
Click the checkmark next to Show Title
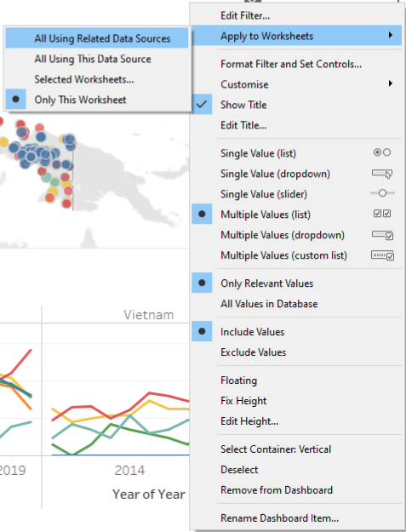coord(202,104)
